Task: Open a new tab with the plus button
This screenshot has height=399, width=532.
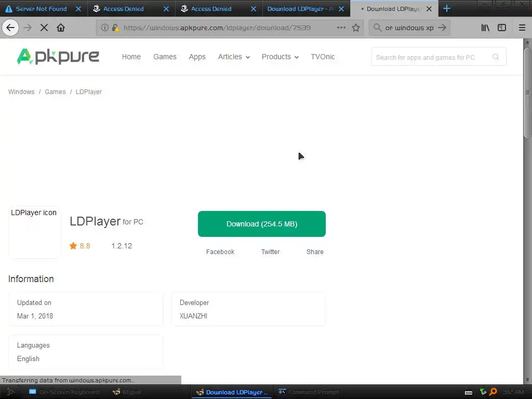Action: coord(447,8)
